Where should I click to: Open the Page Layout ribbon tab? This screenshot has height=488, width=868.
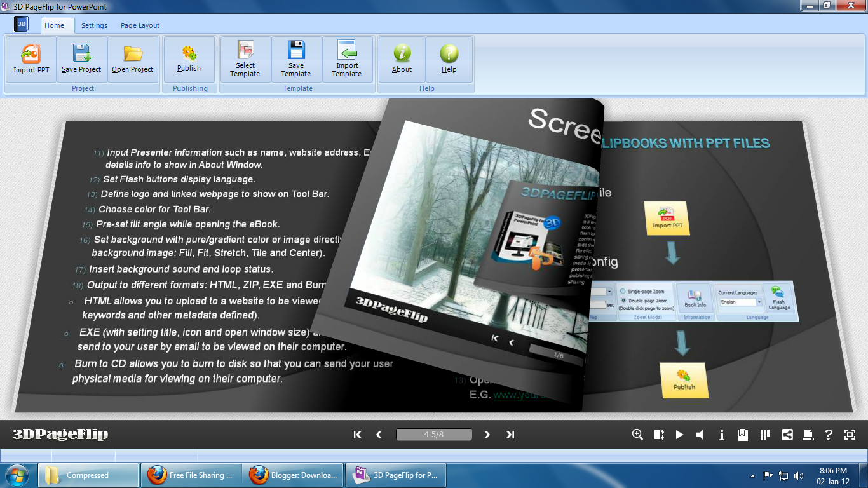[x=140, y=25]
